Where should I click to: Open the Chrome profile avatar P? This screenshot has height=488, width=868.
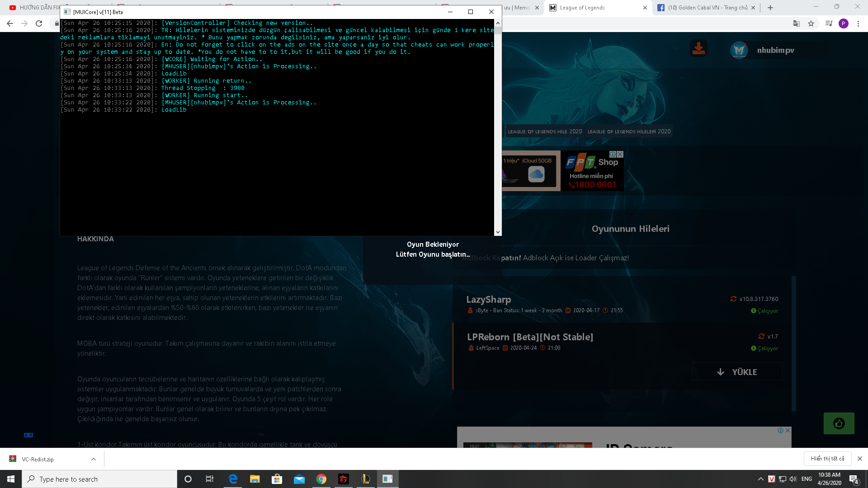tap(844, 23)
